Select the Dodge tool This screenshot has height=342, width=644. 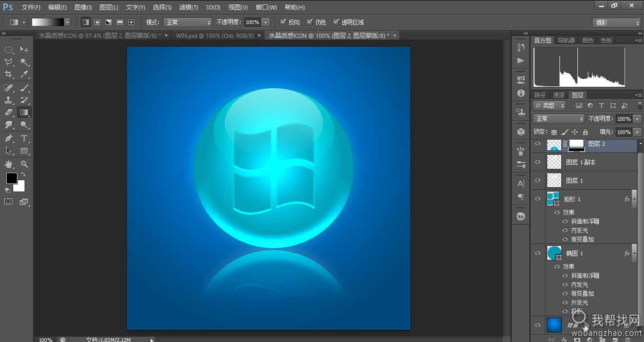click(x=24, y=125)
